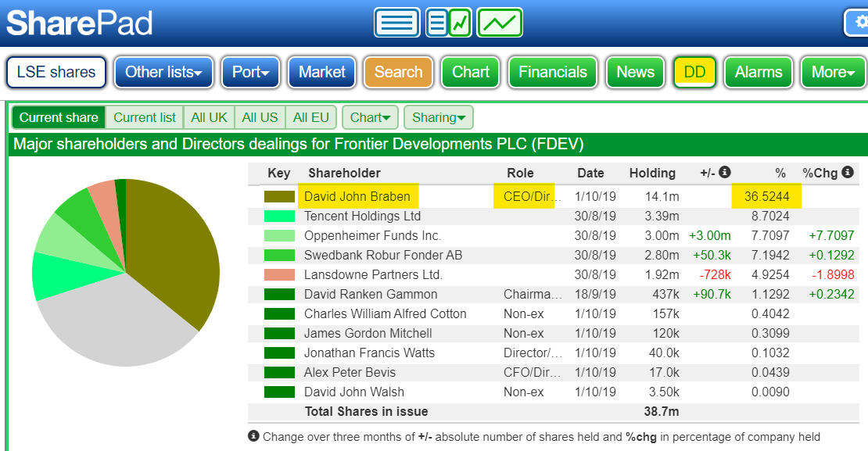Open the News view

[636, 72]
